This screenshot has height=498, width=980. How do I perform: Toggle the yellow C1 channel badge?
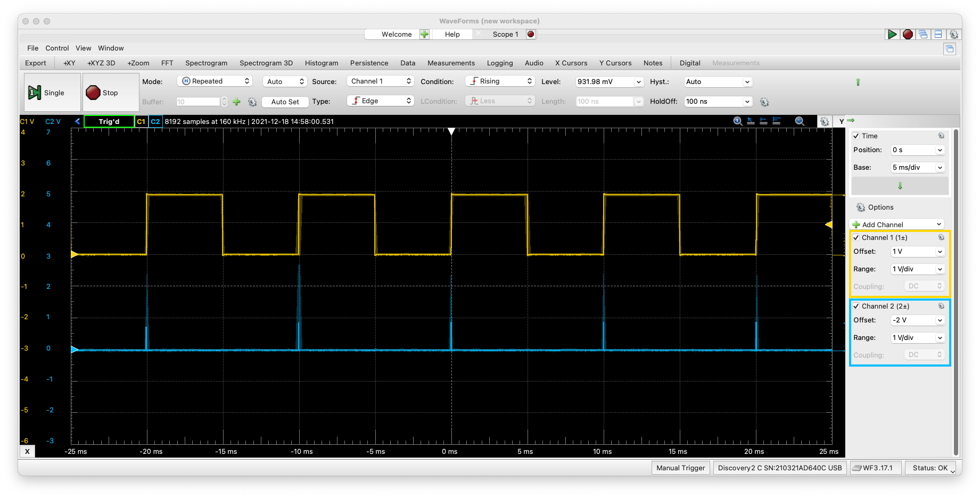141,121
